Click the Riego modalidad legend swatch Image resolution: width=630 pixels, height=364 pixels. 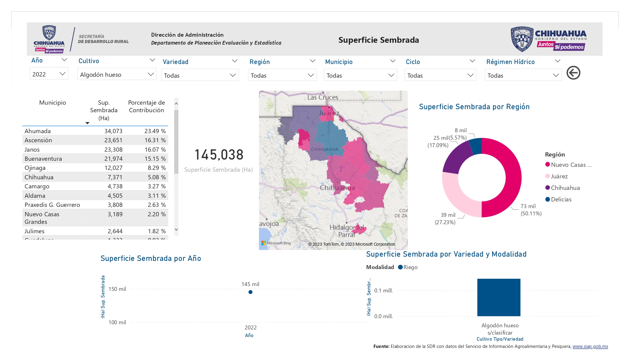coord(400,267)
